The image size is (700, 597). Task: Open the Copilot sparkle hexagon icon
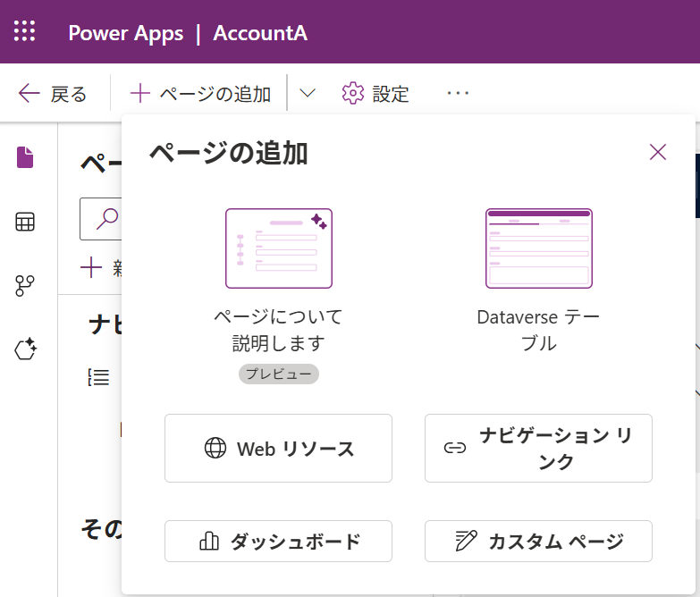25,349
